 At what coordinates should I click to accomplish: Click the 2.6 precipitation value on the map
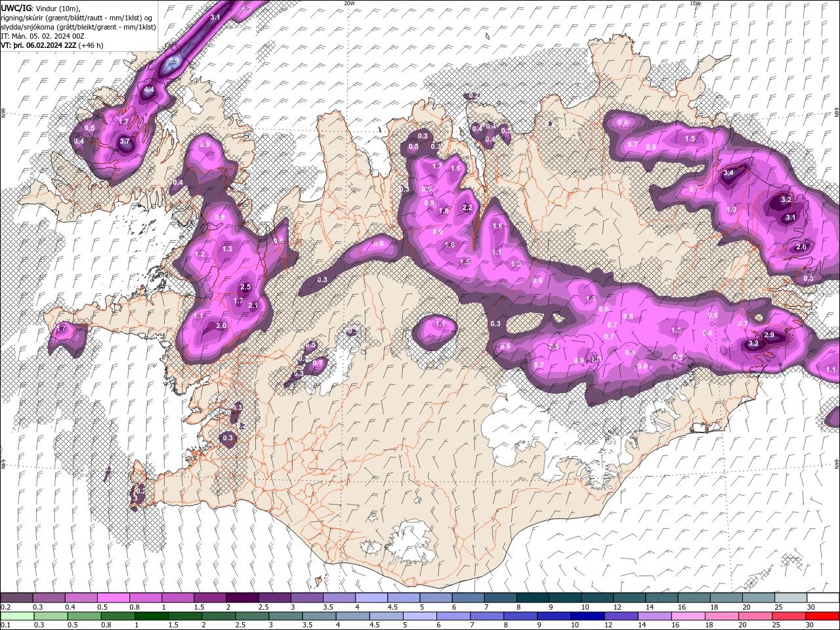[x=801, y=247]
